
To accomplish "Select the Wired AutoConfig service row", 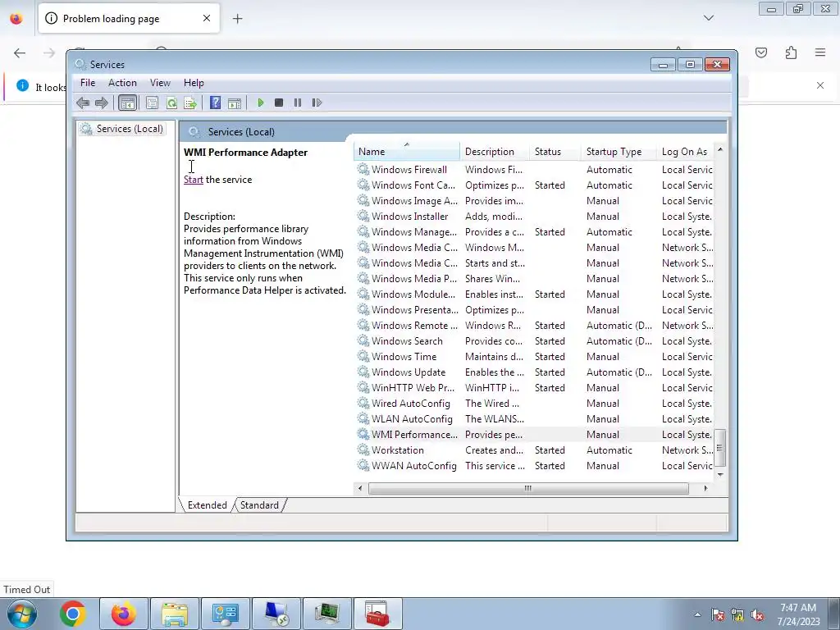I will pos(534,404).
